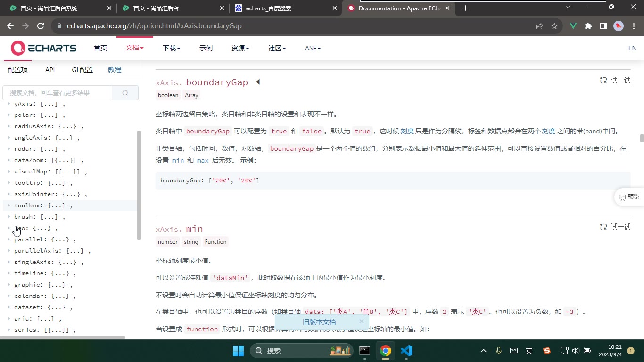Open the 下载 dropdown menu

(x=172, y=48)
